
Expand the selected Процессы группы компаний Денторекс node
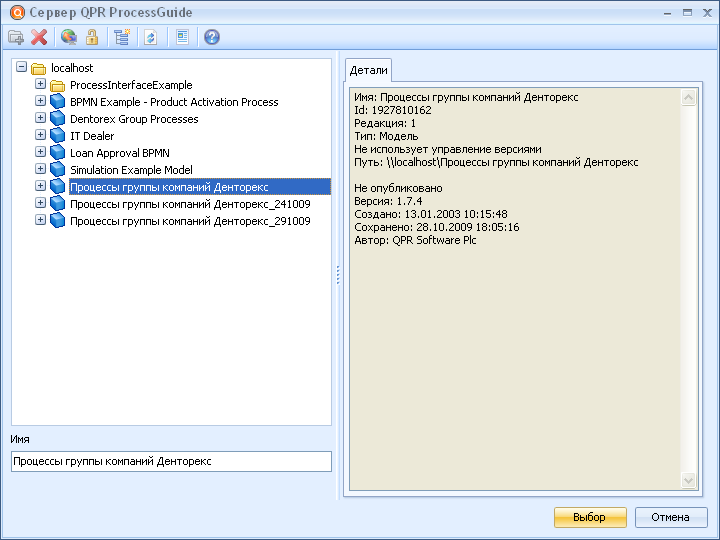(40, 186)
